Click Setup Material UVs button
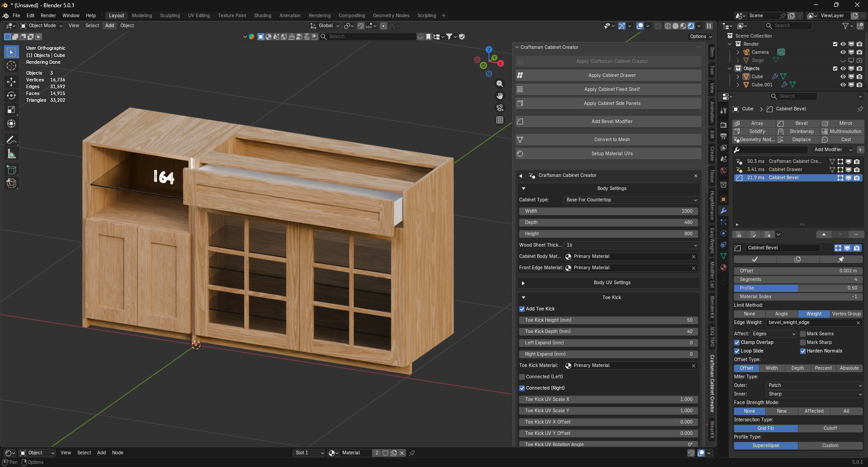The image size is (868, 467). (608, 154)
